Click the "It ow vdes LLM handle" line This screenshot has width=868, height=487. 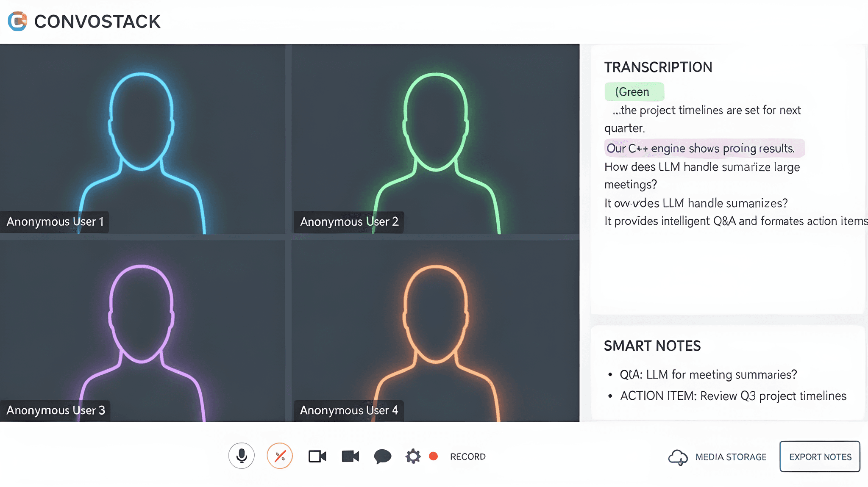click(696, 203)
